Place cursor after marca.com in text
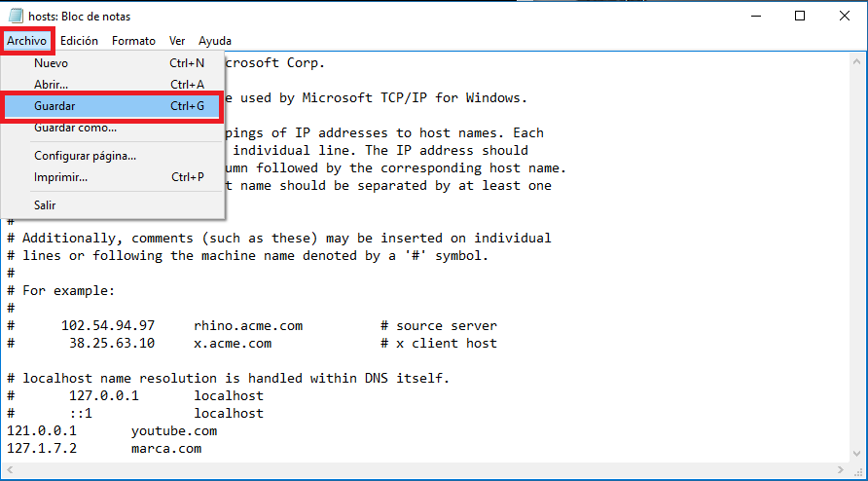 tap(202, 448)
